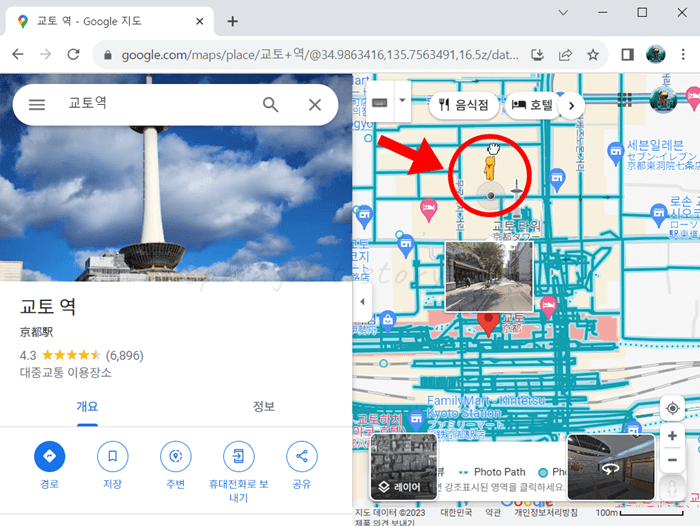This screenshot has height=526, width=700.
Task: Click the street preview photo on map
Action: tap(489, 276)
